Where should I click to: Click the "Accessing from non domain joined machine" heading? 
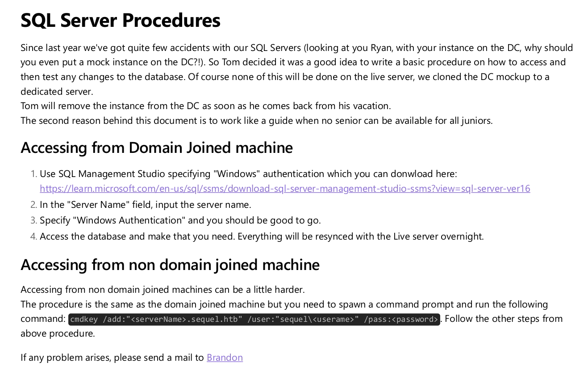point(170,265)
